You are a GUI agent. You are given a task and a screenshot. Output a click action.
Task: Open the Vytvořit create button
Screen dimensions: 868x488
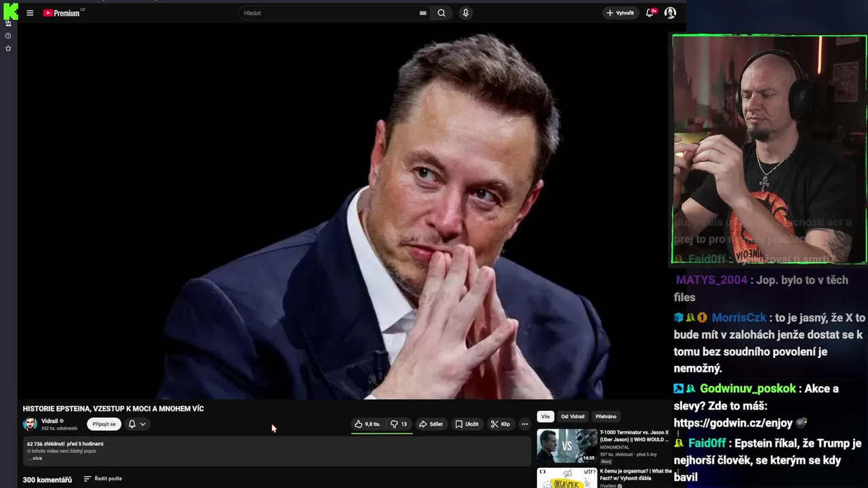click(x=620, y=13)
